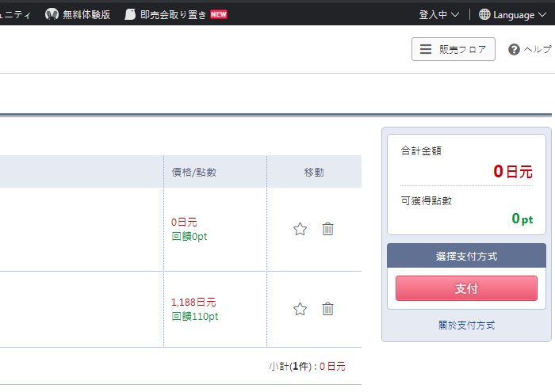Click the ヘルプ text link
Viewport: 555px width, 392px height.
pyautogui.click(x=538, y=49)
